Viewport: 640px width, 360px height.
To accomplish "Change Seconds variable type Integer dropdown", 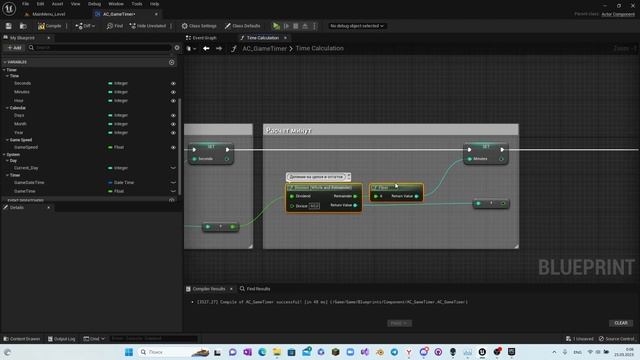I will click(x=118, y=83).
